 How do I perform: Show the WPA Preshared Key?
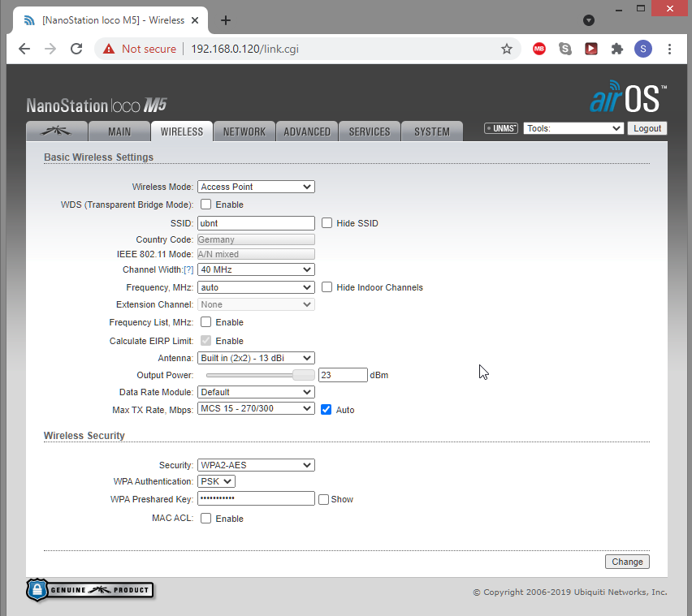[323, 499]
